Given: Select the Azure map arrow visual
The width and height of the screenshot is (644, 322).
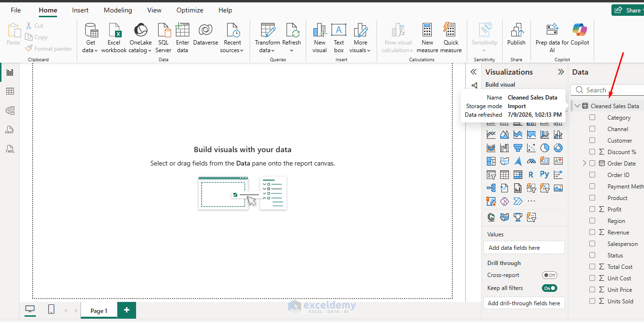Looking at the screenshot, I should click(x=518, y=161).
